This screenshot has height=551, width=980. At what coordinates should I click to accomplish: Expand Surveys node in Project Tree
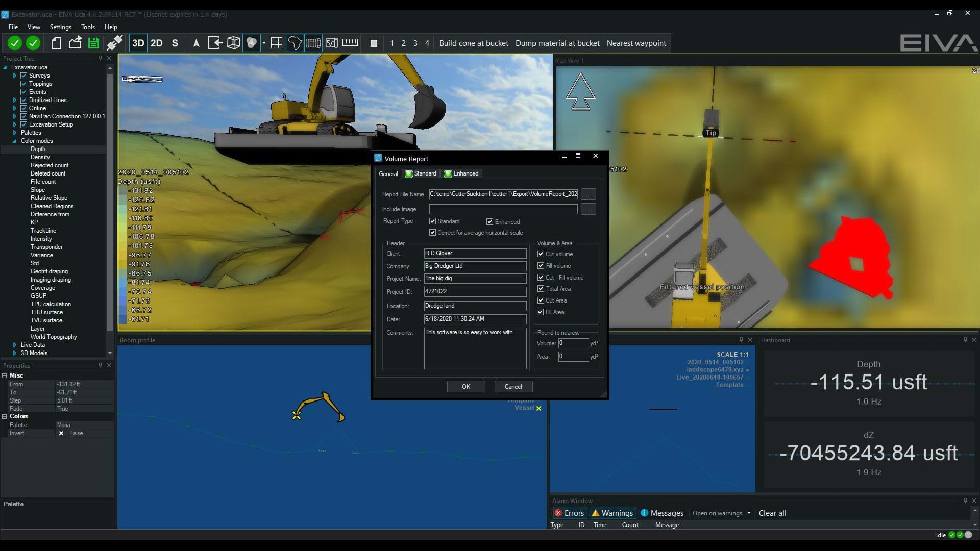click(15, 76)
